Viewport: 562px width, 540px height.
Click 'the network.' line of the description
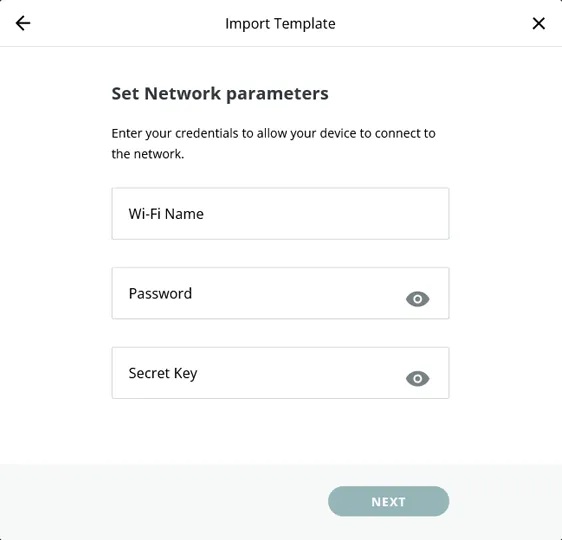(148, 154)
